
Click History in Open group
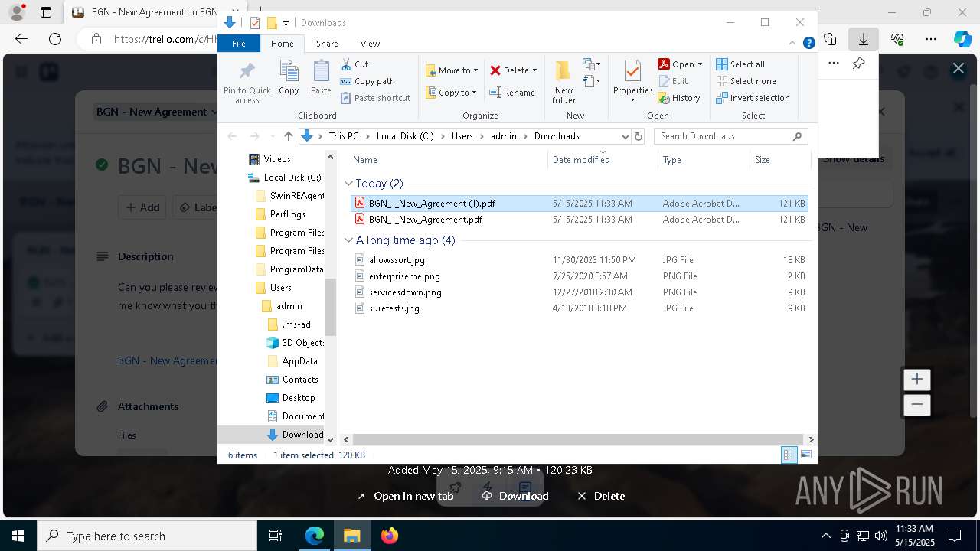(679, 98)
